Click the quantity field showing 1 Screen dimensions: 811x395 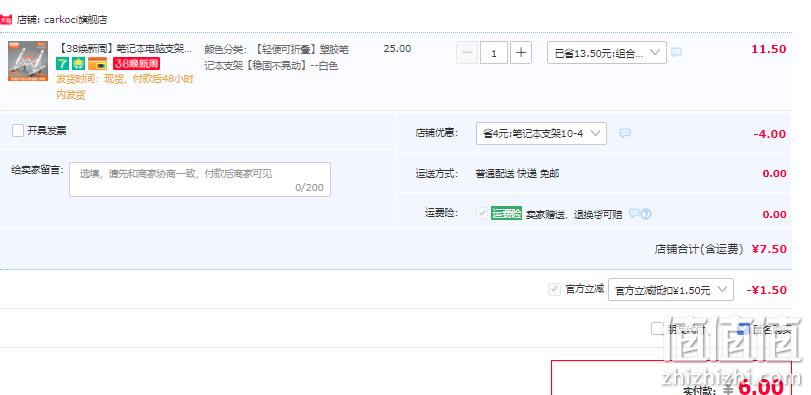point(493,53)
